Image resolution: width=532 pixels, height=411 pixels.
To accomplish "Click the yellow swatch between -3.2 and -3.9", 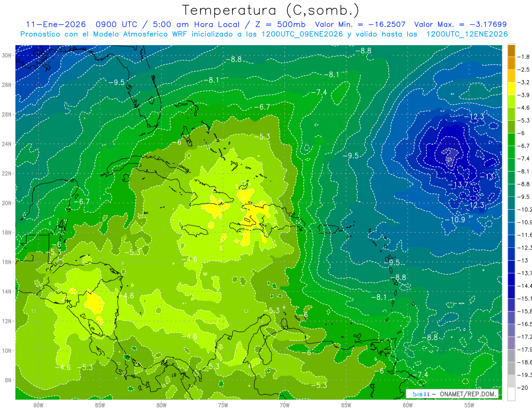I will (x=511, y=89).
